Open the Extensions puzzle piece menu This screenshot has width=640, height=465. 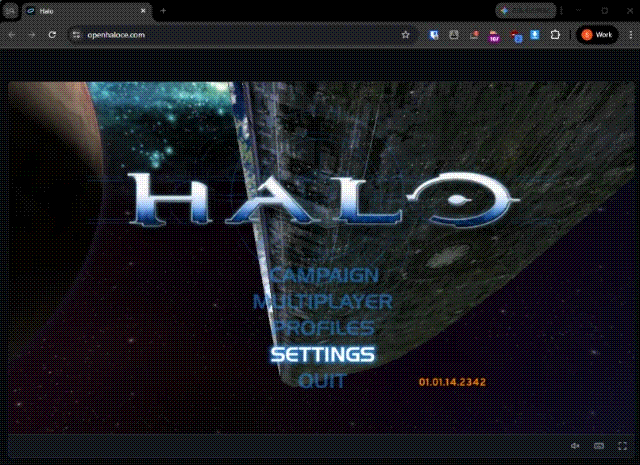click(555, 35)
